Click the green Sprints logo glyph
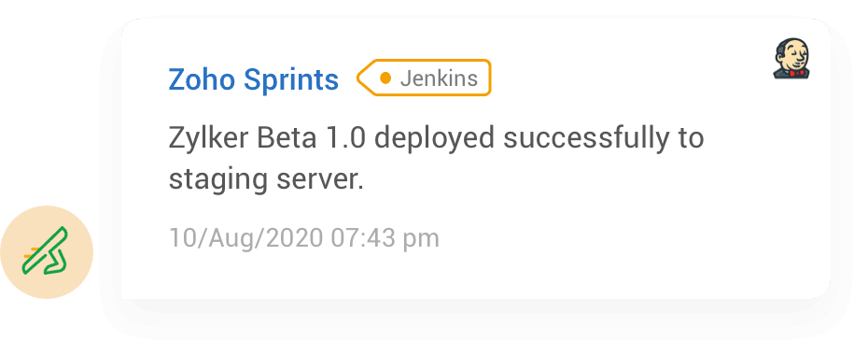The image size is (868, 355). tap(46, 251)
